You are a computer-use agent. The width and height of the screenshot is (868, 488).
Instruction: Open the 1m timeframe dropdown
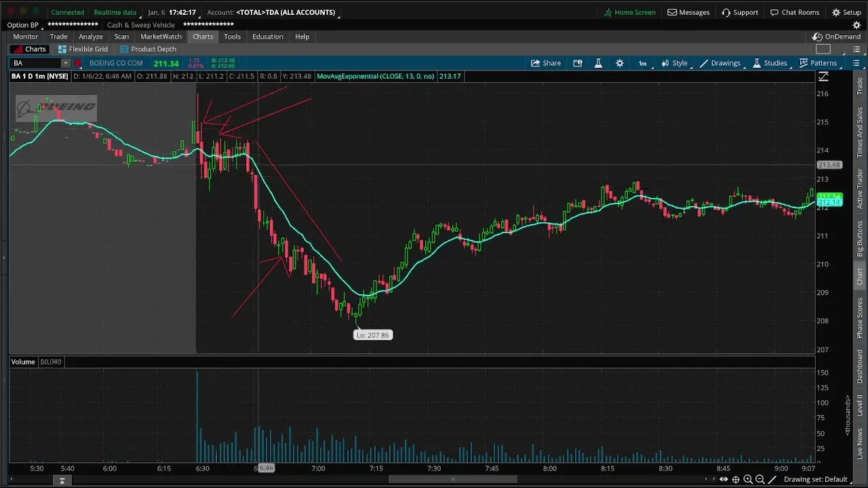click(x=644, y=63)
